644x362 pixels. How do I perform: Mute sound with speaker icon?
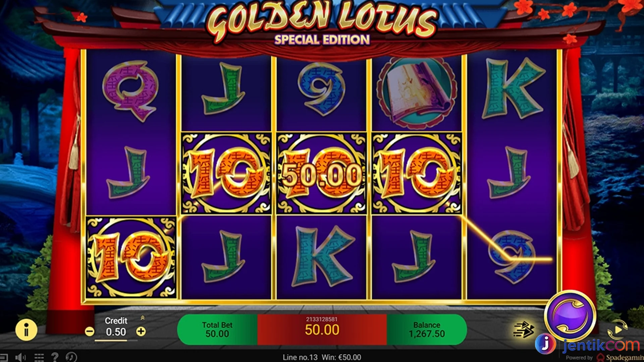point(21,357)
